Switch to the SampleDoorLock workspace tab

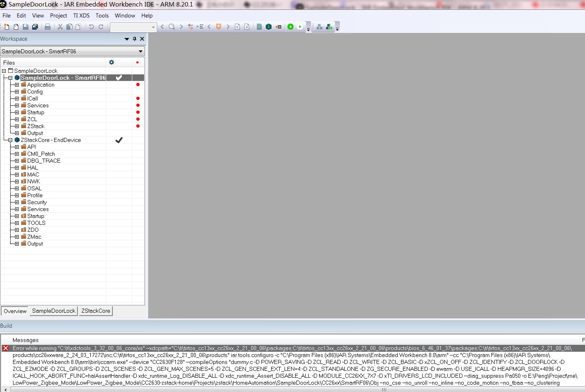tap(54, 311)
